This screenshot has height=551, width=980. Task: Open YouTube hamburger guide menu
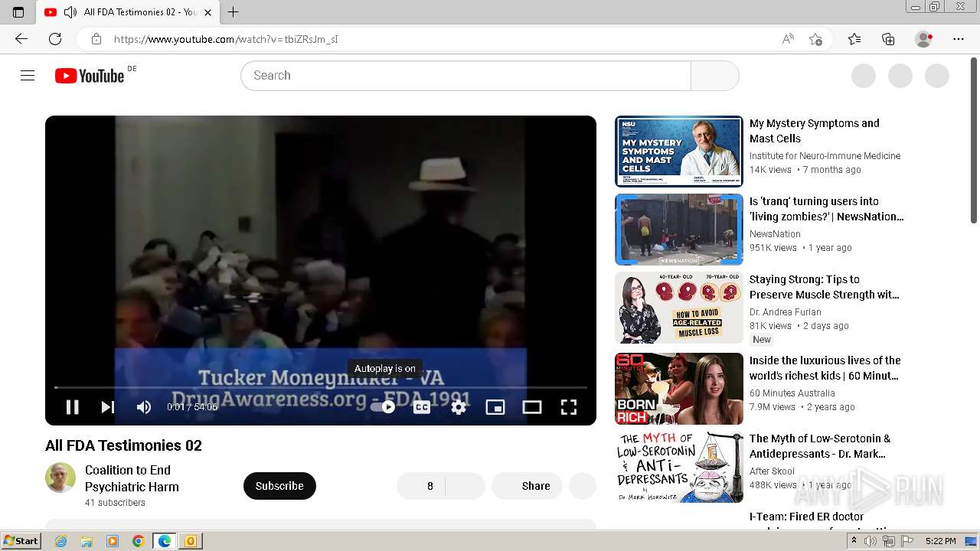[28, 75]
